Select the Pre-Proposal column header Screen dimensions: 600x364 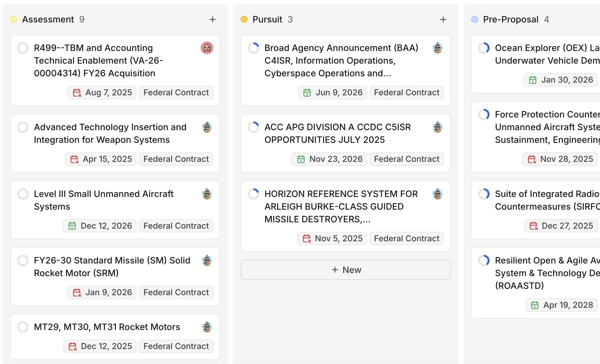click(x=510, y=19)
